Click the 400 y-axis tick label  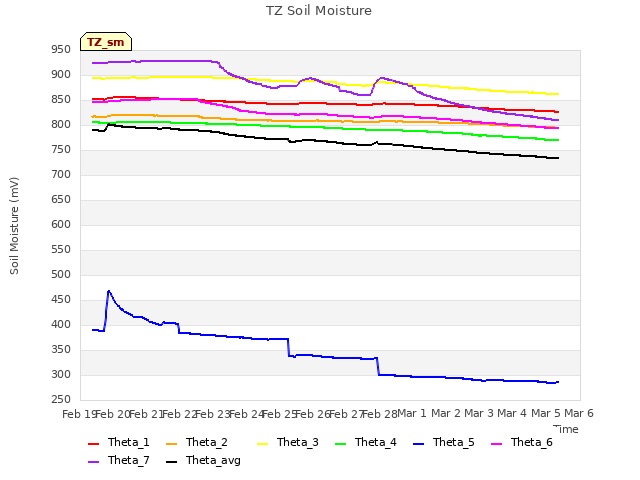(x=61, y=324)
